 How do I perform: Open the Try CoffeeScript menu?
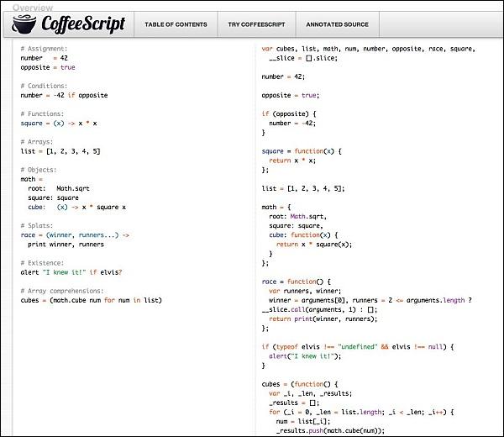coord(256,24)
